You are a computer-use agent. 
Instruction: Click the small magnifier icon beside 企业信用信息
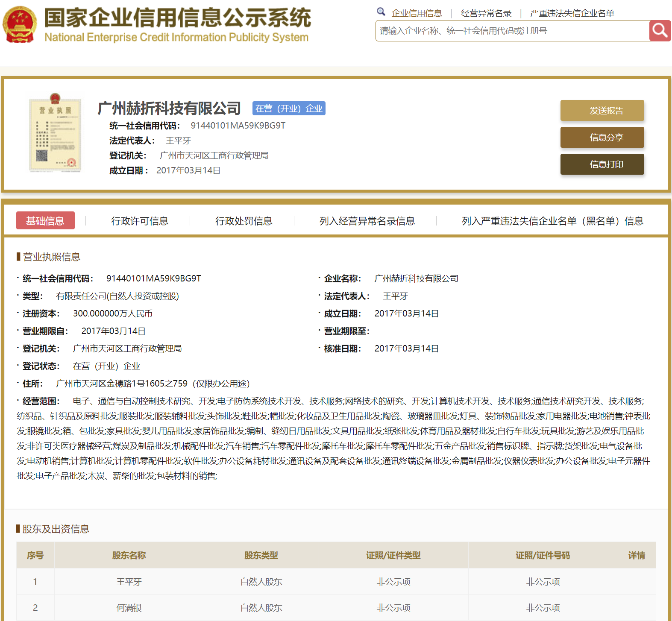(x=381, y=12)
